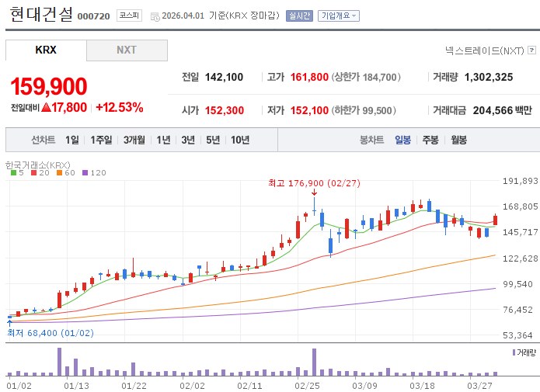
Task: Click the clock icon next to the date
Action: (x=155, y=16)
